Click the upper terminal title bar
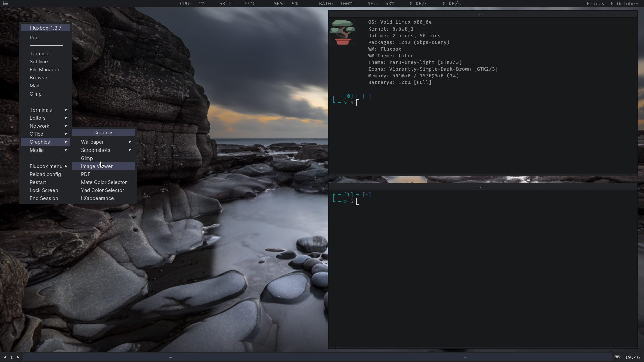 [x=483, y=14]
